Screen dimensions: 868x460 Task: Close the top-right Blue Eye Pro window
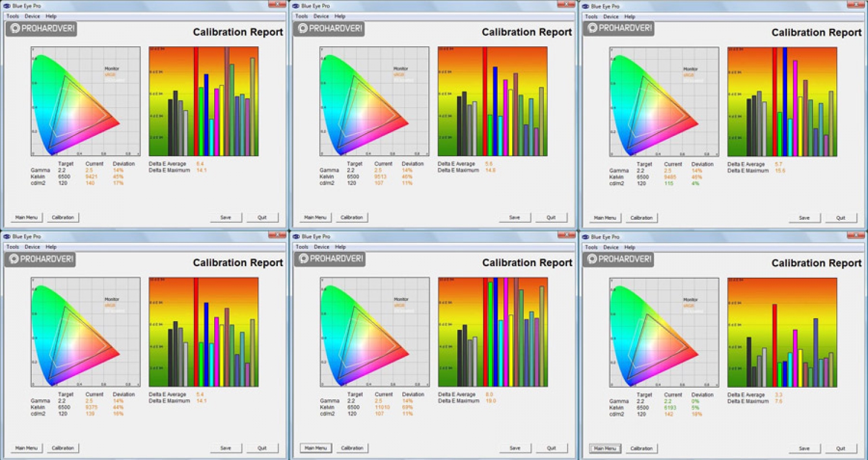tap(856, 4)
